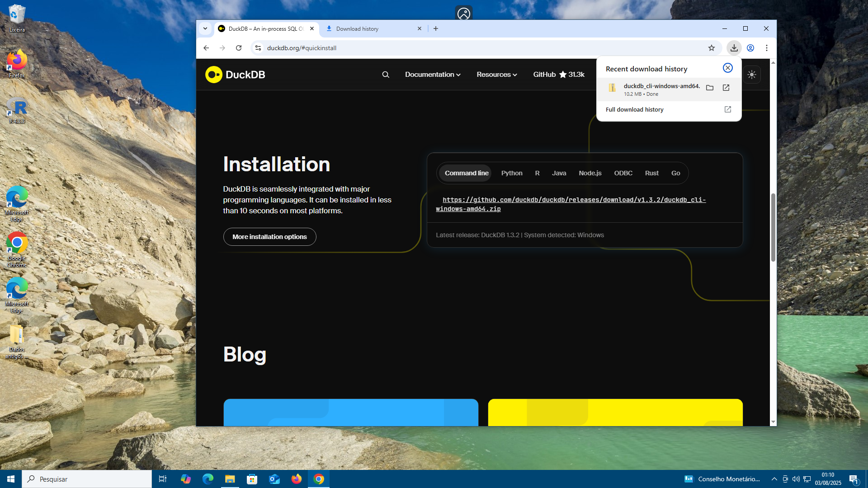Open duckdb_cli zip in new tab icon
This screenshot has height=488, width=868.
pyautogui.click(x=726, y=88)
